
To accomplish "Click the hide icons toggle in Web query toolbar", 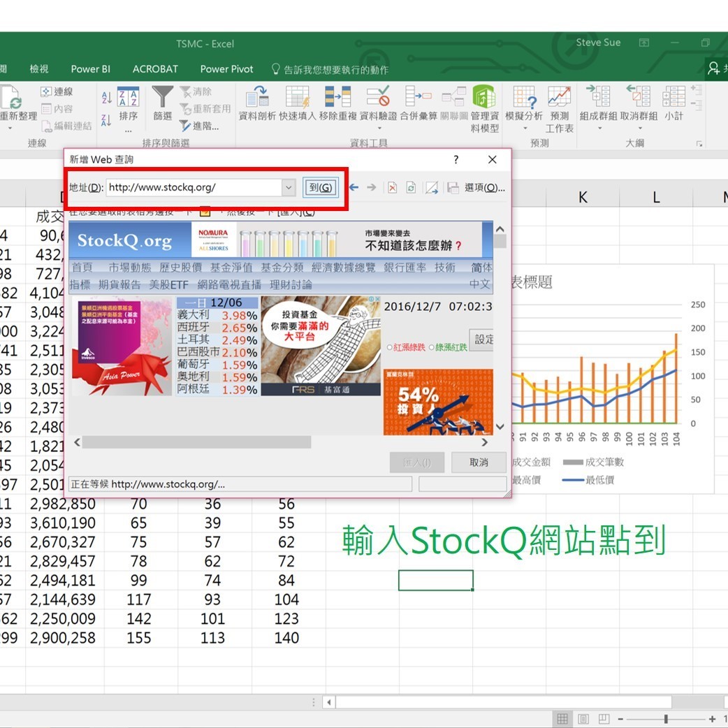I will pyautogui.click(x=432, y=187).
